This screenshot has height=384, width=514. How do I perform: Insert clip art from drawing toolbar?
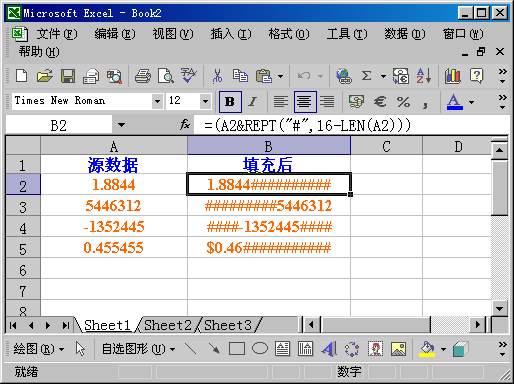pyautogui.click(x=376, y=349)
